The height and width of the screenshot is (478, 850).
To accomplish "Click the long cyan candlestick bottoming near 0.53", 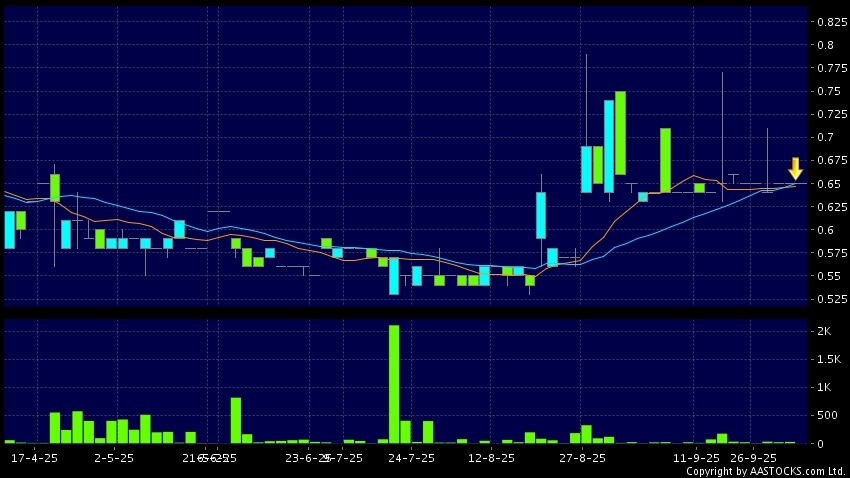I will [394, 276].
